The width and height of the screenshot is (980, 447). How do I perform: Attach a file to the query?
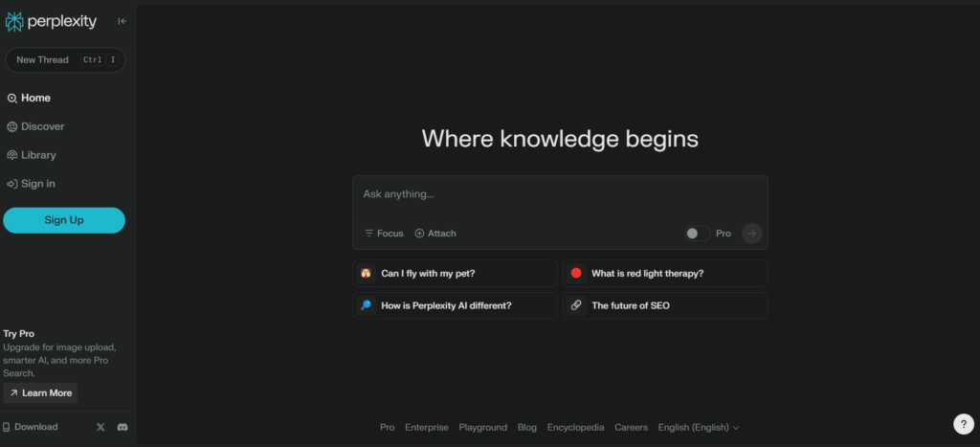[435, 234]
